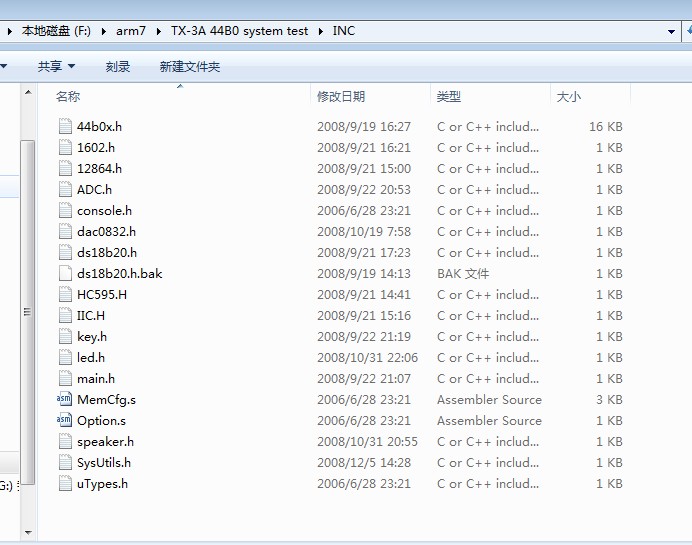Screen dimensions: 692x545
Task: Select the led.h file icon
Action: 65,357
